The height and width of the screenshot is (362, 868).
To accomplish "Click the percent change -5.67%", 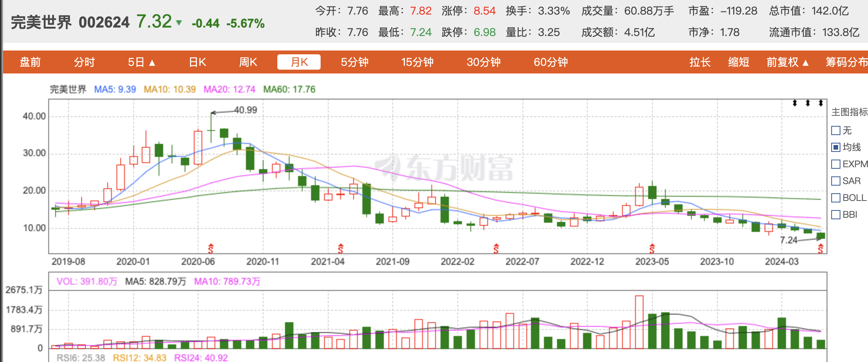I will click(246, 23).
